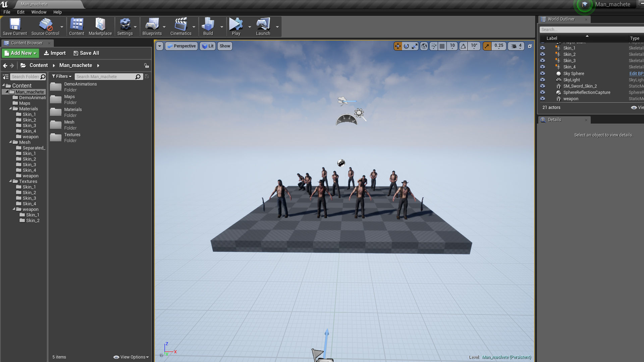This screenshot has height=362, width=644.
Task: Select the rotate gizmo tool in viewport
Action: (406, 46)
